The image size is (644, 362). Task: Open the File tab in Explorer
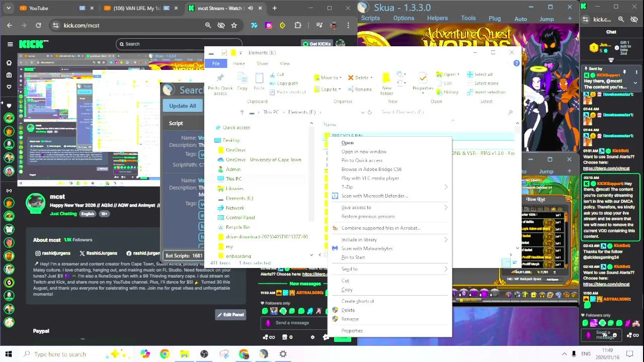click(x=216, y=63)
